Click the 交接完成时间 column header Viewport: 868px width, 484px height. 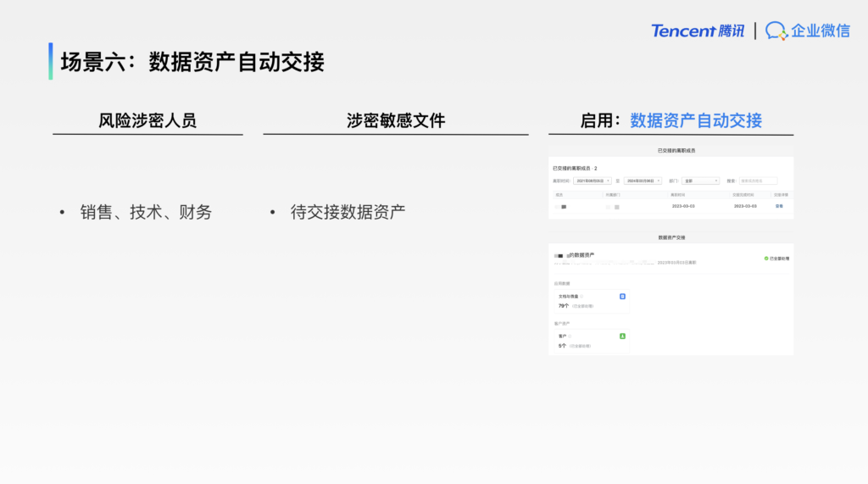tap(743, 195)
